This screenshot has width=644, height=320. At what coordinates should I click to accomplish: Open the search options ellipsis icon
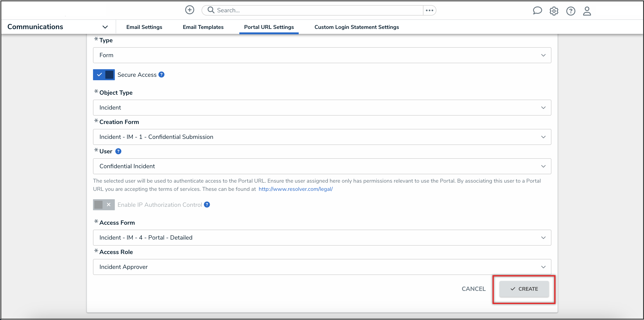429,10
